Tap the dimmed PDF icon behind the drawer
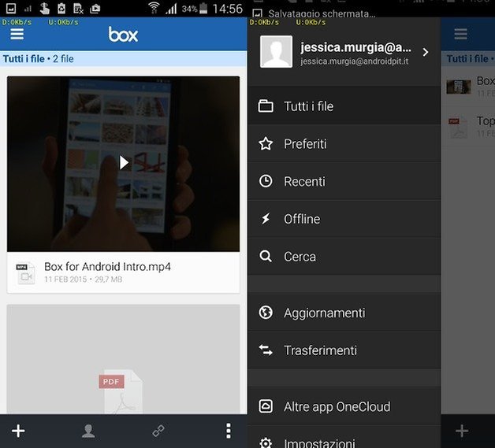Screen dimensions: 495x448 (x=458, y=128)
